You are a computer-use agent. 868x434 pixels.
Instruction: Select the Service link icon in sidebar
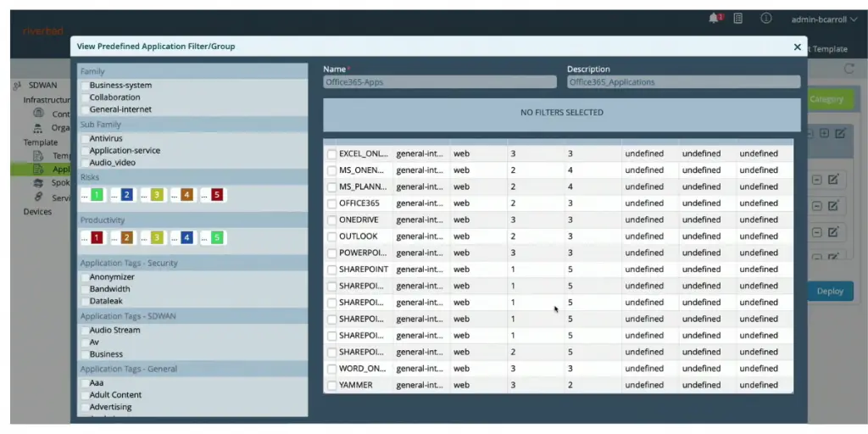click(x=38, y=197)
